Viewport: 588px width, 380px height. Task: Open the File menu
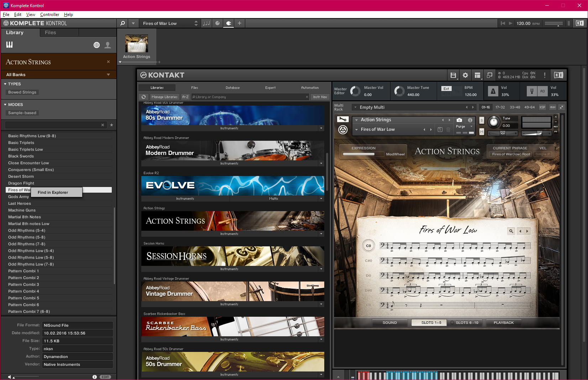6,15
